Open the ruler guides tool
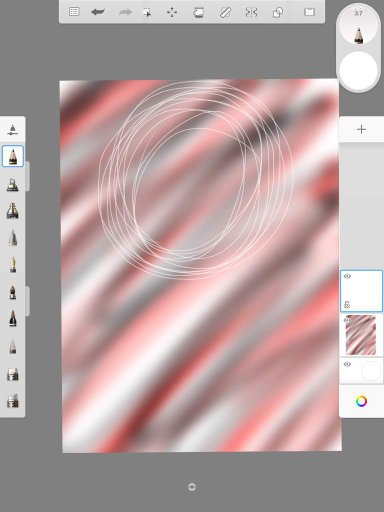This screenshot has width=384, height=512. click(x=225, y=13)
